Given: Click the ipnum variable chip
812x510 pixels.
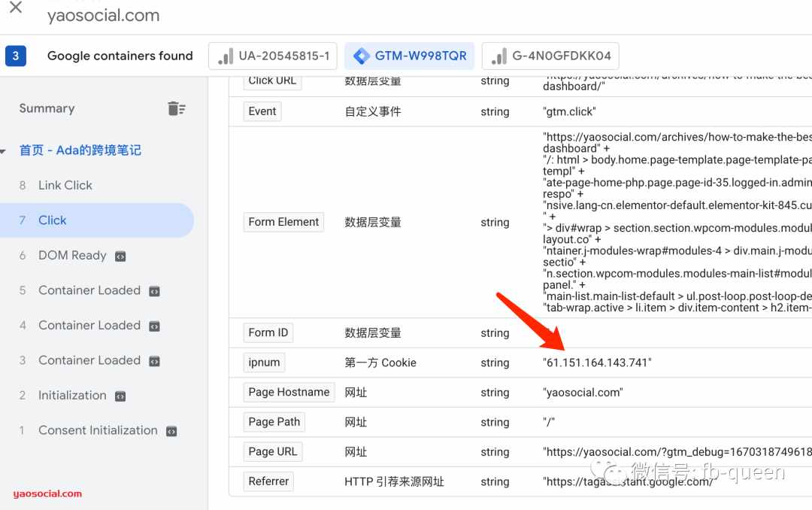Looking at the screenshot, I should (264, 363).
